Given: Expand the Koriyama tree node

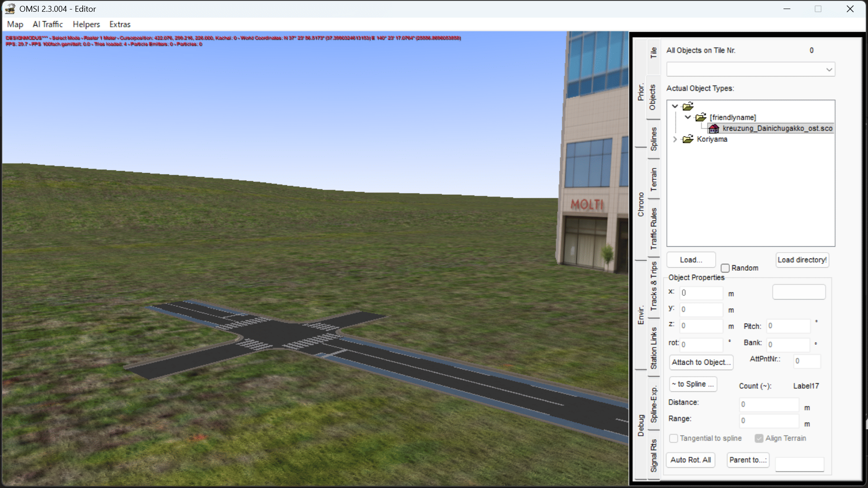Looking at the screenshot, I should [675, 139].
